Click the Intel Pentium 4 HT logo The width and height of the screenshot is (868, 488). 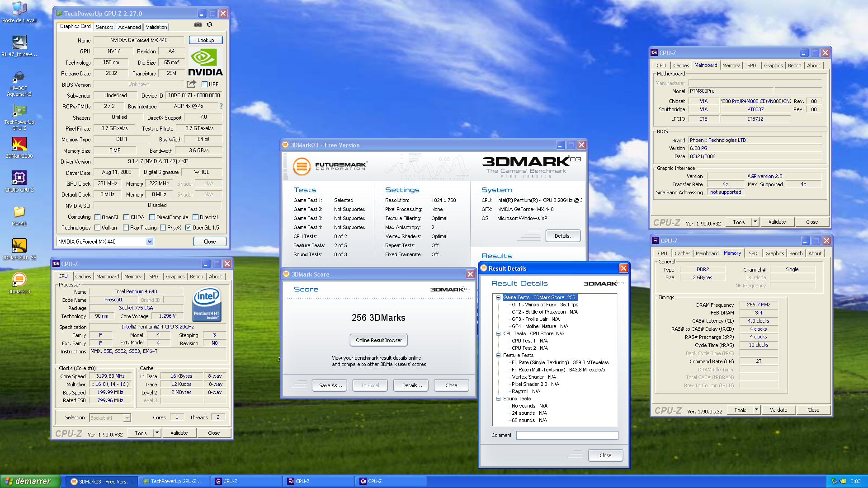pos(207,305)
